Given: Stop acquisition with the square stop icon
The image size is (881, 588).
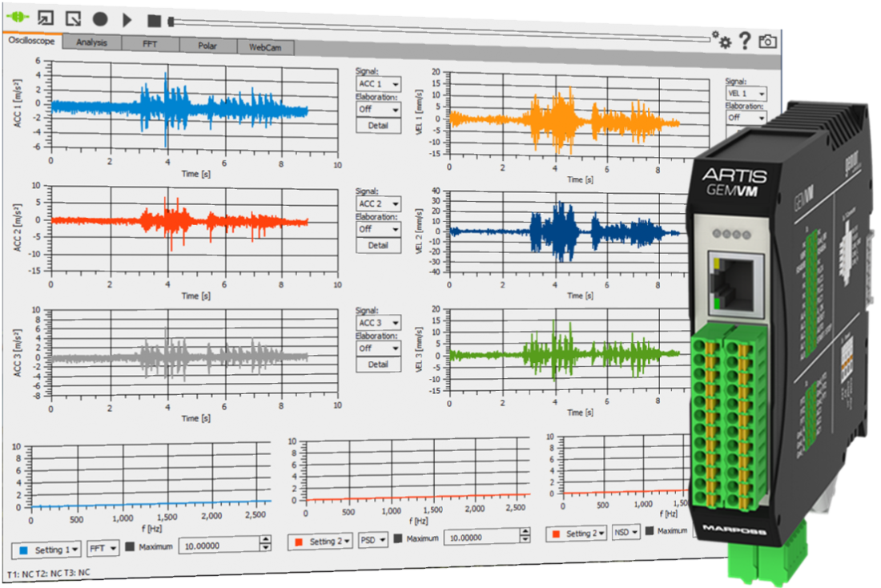Looking at the screenshot, I should tap(155, 20).
